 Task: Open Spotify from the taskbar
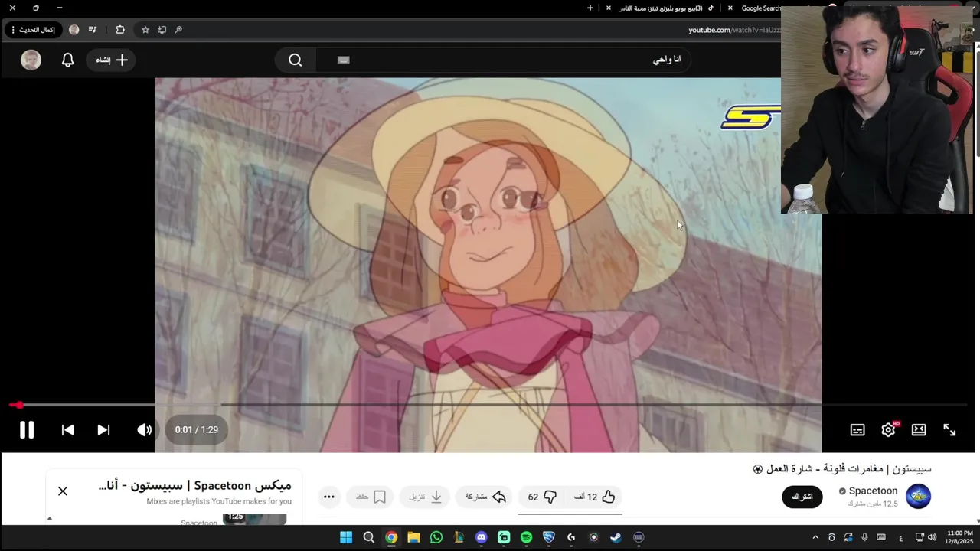(526, 537)
